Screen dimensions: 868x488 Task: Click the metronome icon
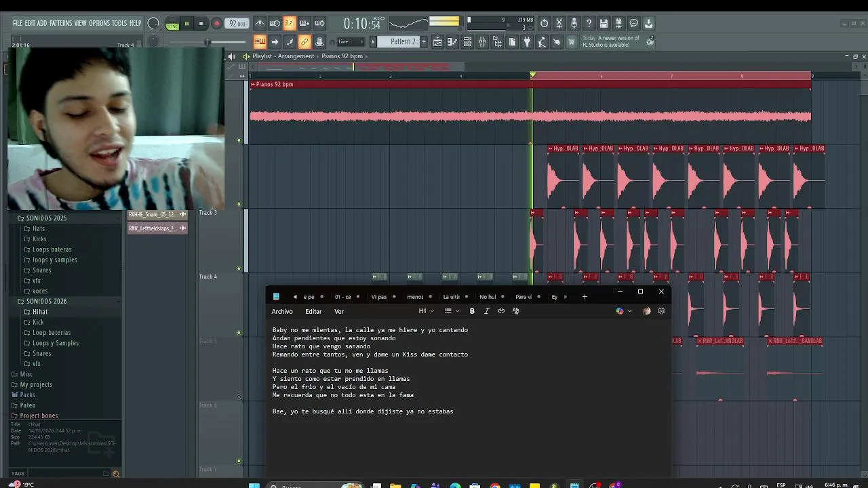[x=260, y=24]
